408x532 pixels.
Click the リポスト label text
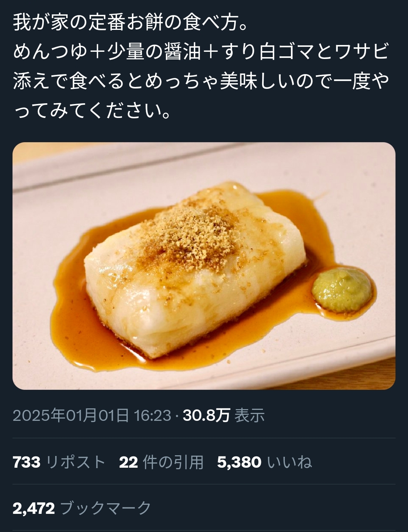76,462
